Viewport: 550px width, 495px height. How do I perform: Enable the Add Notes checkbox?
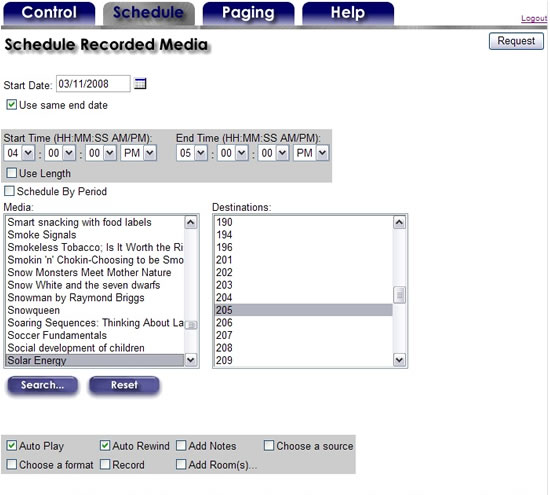tap(181, 446)
